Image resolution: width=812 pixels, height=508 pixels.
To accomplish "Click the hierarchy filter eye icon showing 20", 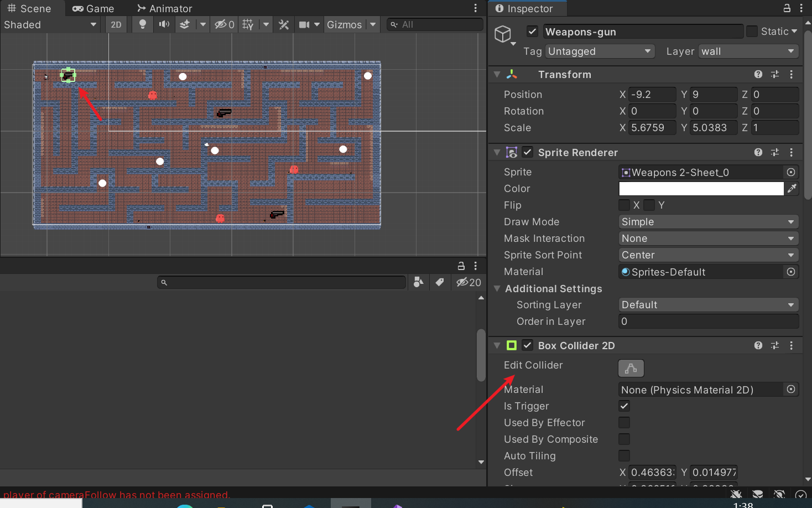I will (468, 282).
